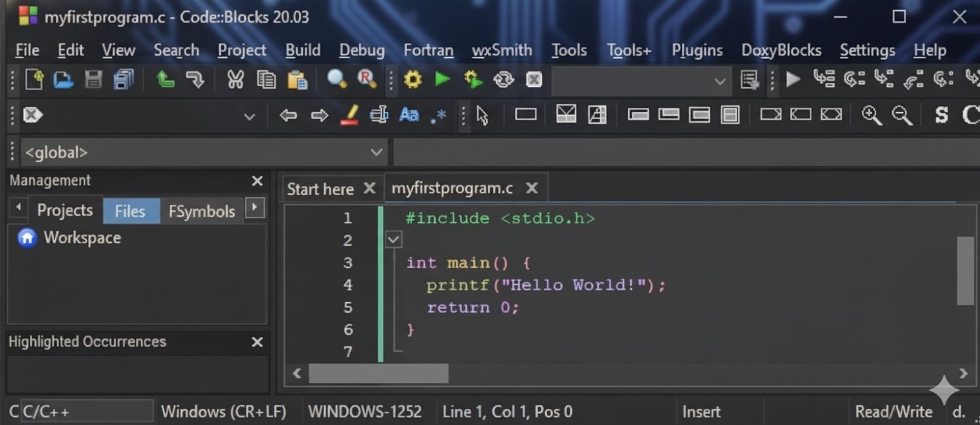The image size is (980, 425).
Task: Click the Find magnifier icon
Action: (x=336, y=80)
